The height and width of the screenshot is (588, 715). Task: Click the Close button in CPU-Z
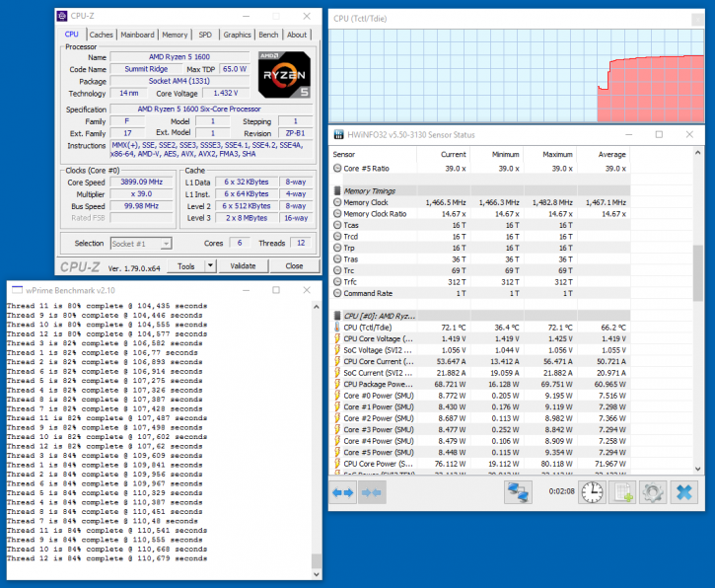[x=294, y=265]
